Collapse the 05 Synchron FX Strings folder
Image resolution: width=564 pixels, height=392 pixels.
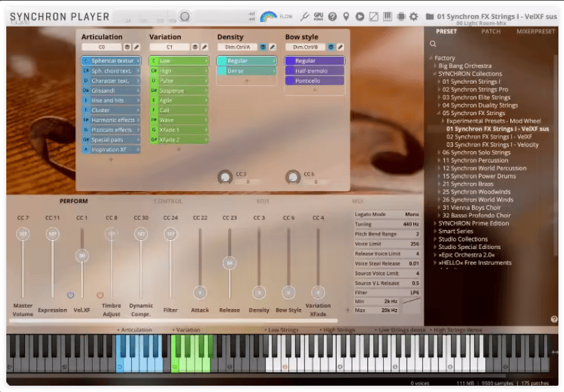439,113
